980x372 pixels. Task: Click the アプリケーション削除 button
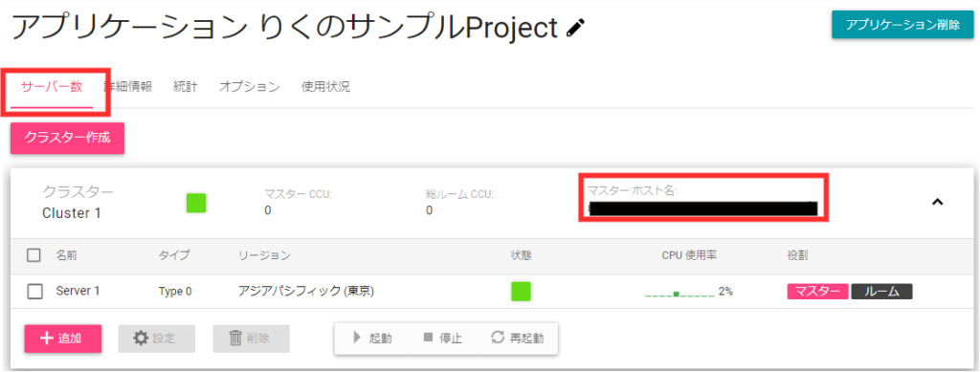902,25
